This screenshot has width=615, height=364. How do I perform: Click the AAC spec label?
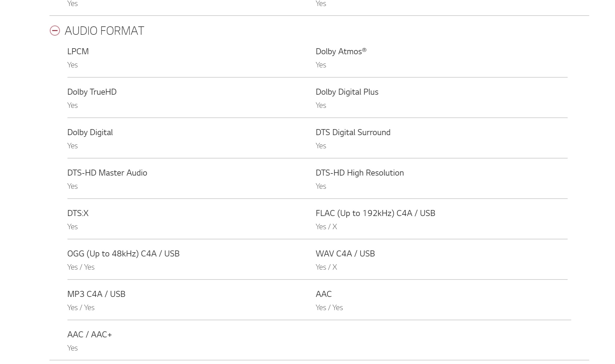324,294
